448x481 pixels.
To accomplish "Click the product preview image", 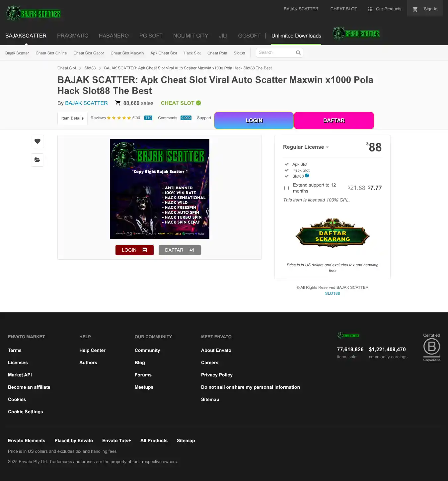I will click(x=160, y=189).
